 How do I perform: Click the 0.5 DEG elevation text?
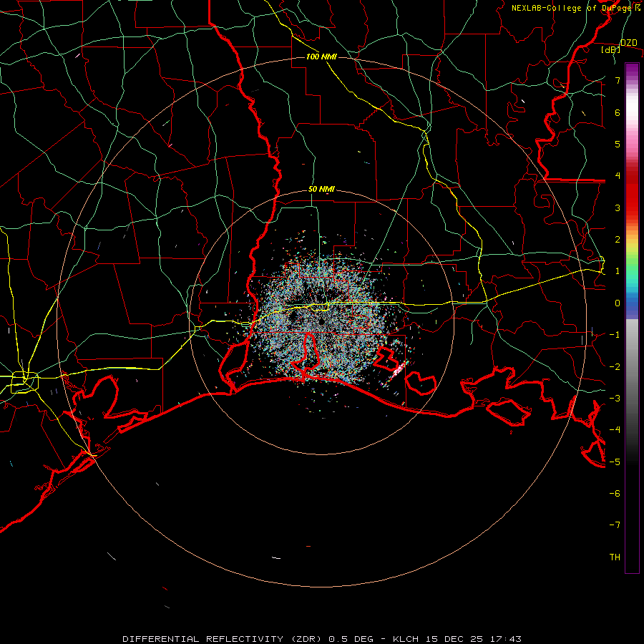coord(351,639)
